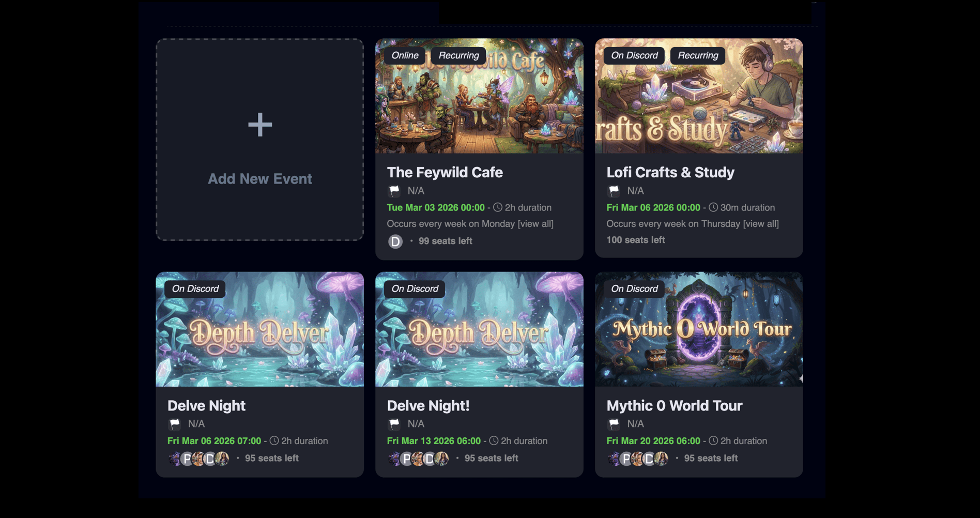Open the Mythic 0 World Tour banner image
The width and height of the screenshot is (980, 518).
point(699,329)
